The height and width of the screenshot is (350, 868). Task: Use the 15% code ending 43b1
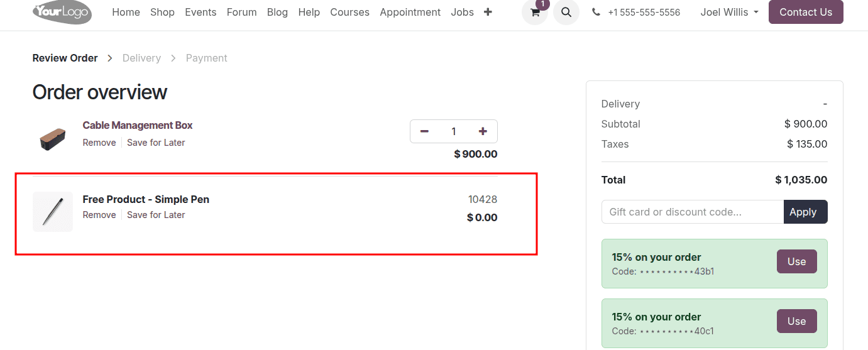(x=796, y=261)
